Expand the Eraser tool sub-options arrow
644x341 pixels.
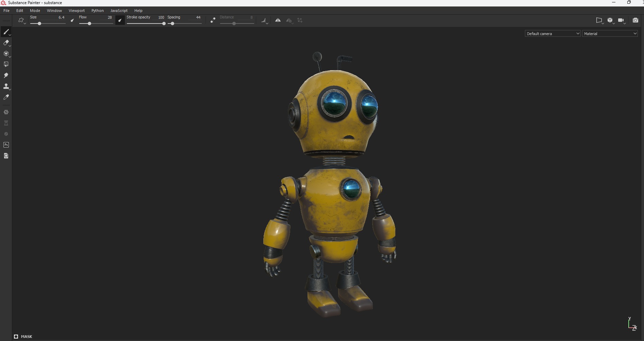click(x=10, y=46)
